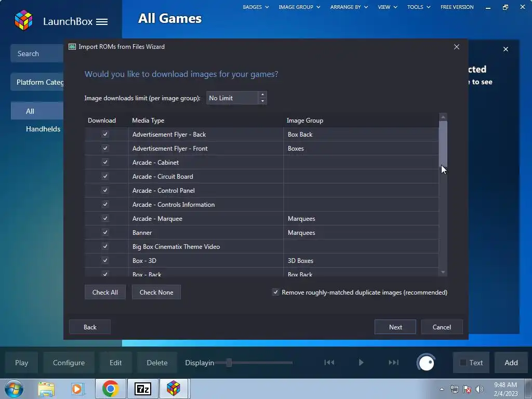Viewport: 532px width, 399px height.
Task: Open Google Chrome from taskbar
Action: click(x=110, y=389)
